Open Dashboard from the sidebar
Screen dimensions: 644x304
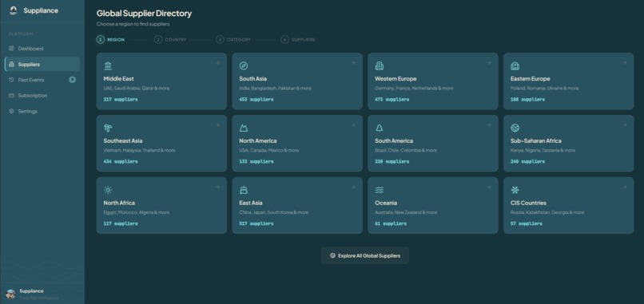[42, 49]
